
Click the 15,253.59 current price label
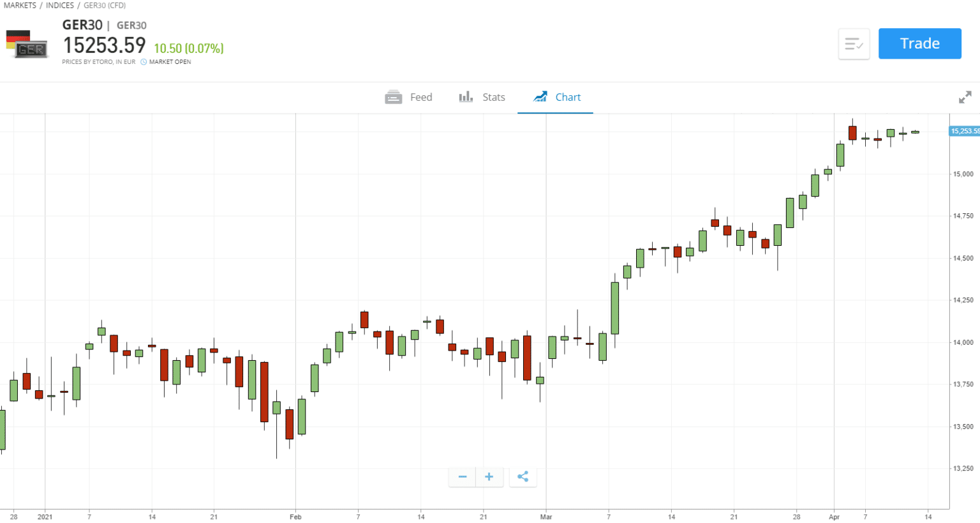[965, 131]
